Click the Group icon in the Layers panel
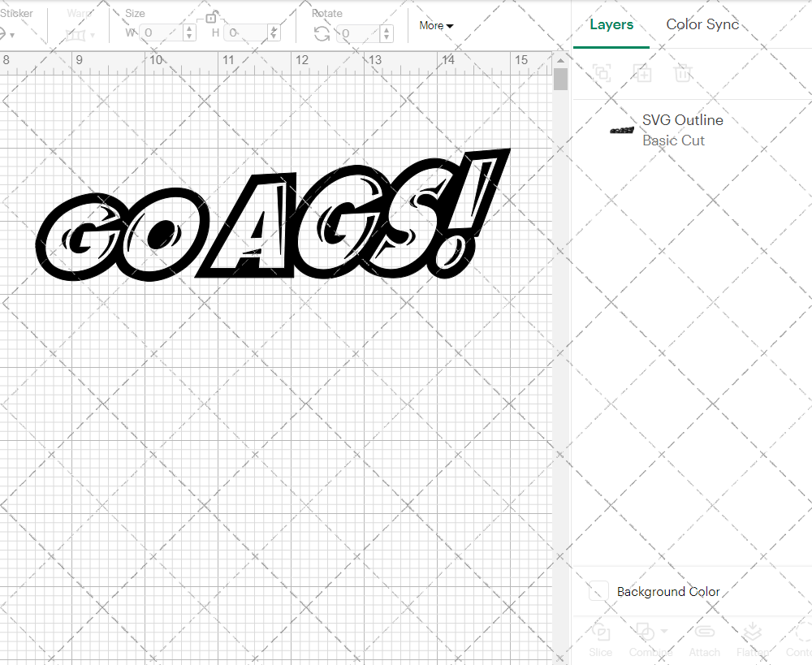The width and height of the screenshot is (812, 665). (602, 73)
